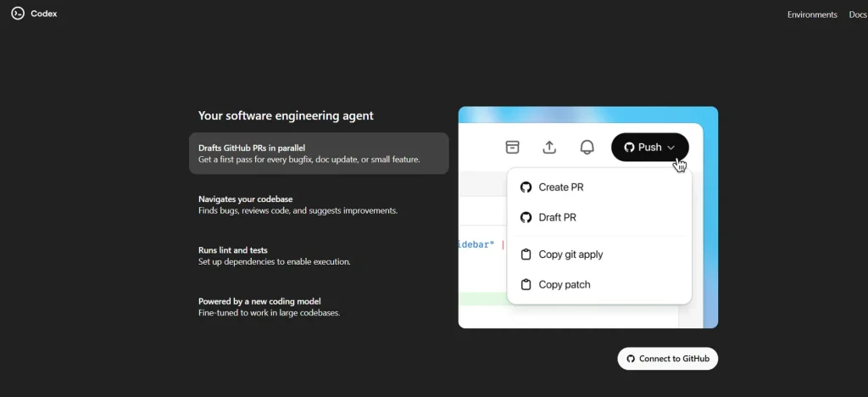This screenshot has height=397, width=868.
Task: Click the Codex terminal logo icon
Action: [x=18, y=14]
